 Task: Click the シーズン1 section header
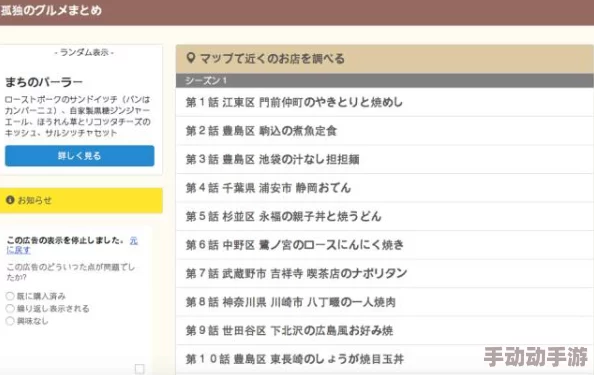tap(385, 80)
